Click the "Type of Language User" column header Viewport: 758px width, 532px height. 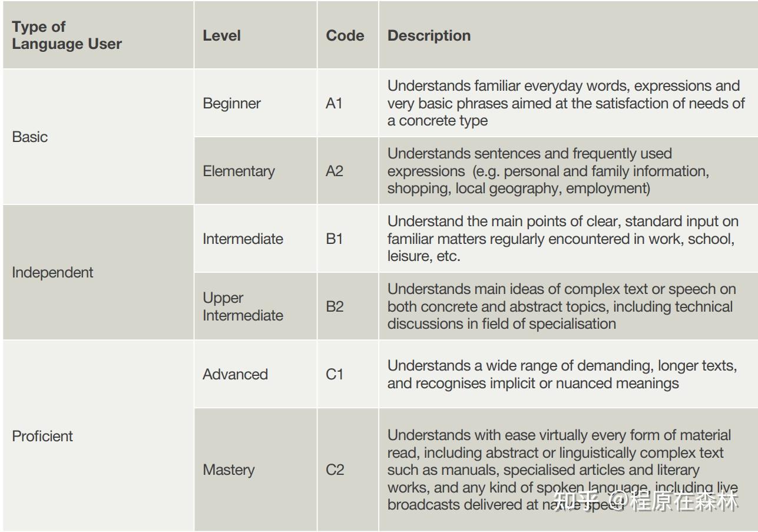pyautogui.click(x=67, y=35)
